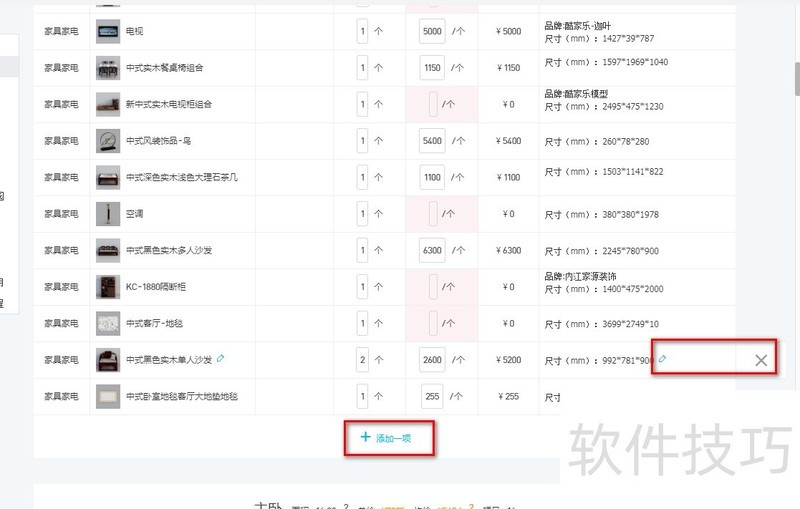This screenshot has width=800, height=509.
Task: Select the product name 中式客厅-地毯
Action: tap(154, 323)
